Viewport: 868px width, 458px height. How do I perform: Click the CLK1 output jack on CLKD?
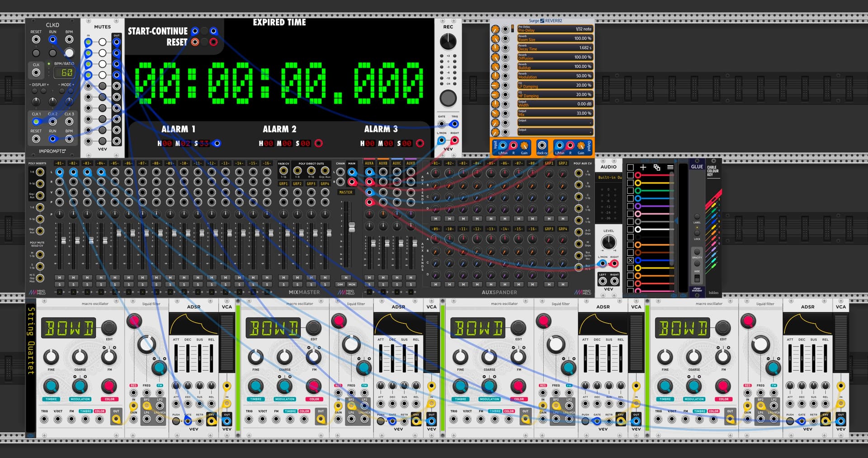tap(36, 122)
